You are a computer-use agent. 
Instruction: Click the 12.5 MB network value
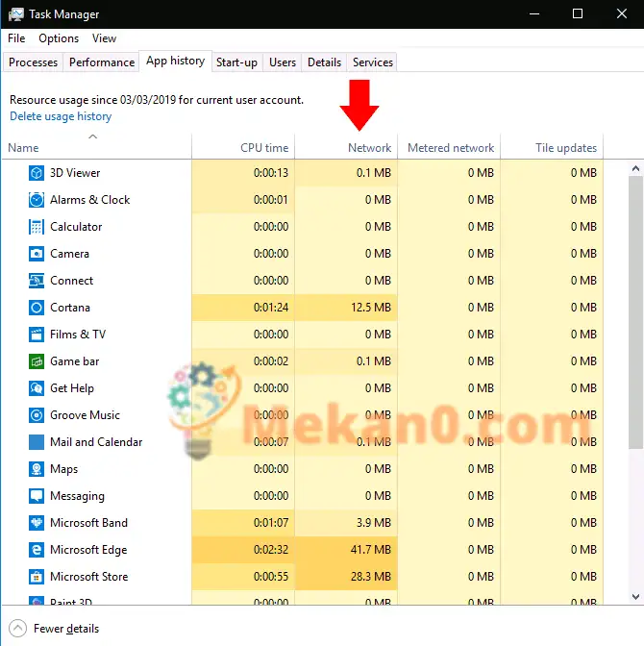tap(371, 308)
